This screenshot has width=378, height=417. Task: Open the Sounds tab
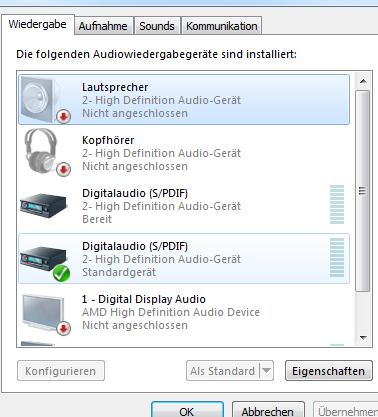[x=157, y=26]
